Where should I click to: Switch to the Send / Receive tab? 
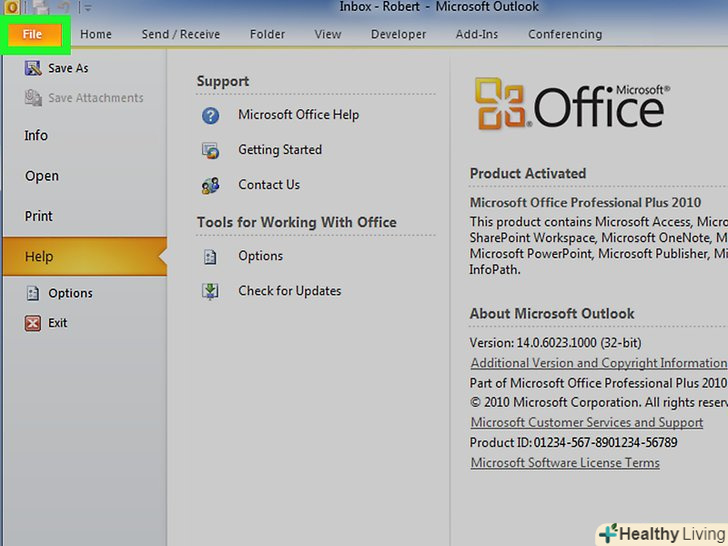pyautogui.click(x=180, y=34)
